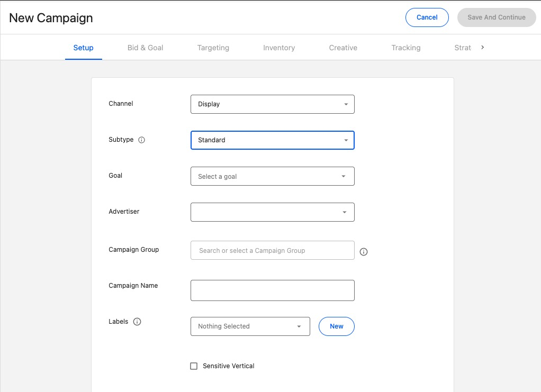This screenshot has width=541, height=392.
Task: Go to the Targeting tab
Action: point(213,48)
